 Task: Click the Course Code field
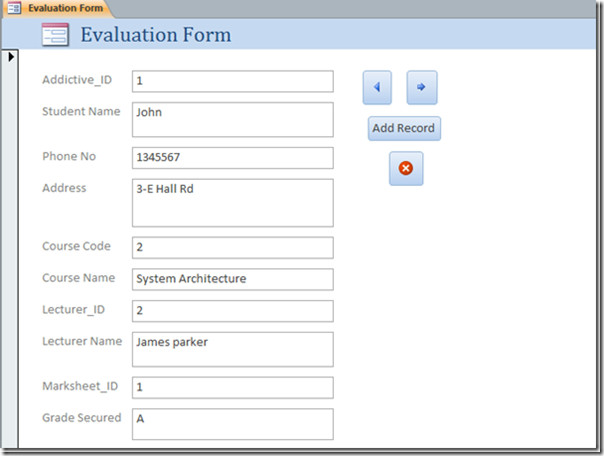pos(233,247)
